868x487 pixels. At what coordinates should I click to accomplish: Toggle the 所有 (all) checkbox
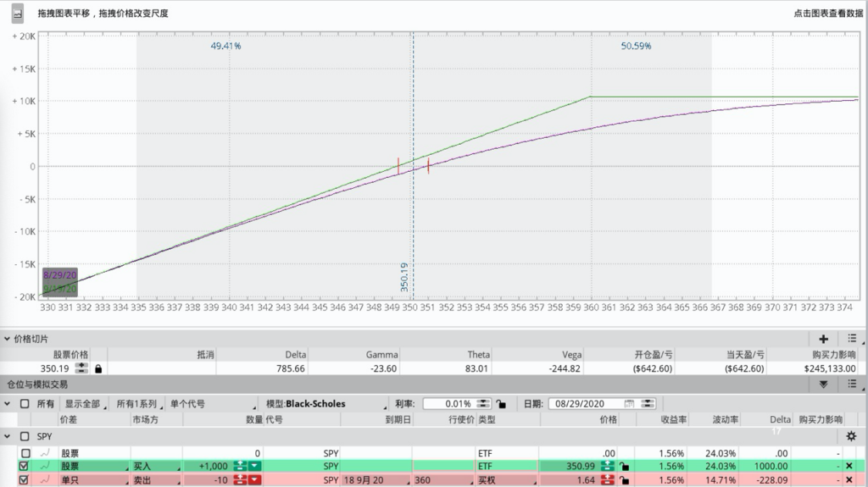25,404
